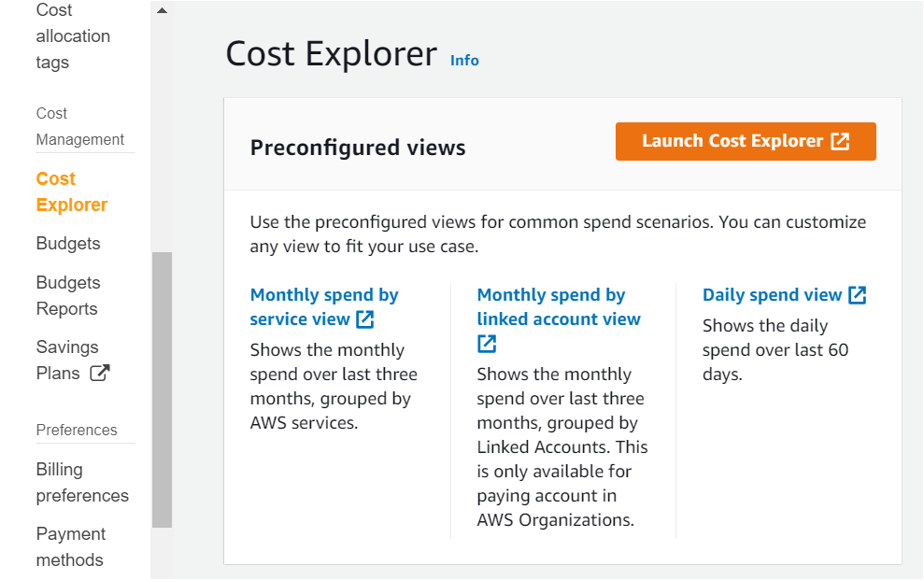
Task: Go to Cost allocation tags in sidebar
Action: [x=72, y=36]
